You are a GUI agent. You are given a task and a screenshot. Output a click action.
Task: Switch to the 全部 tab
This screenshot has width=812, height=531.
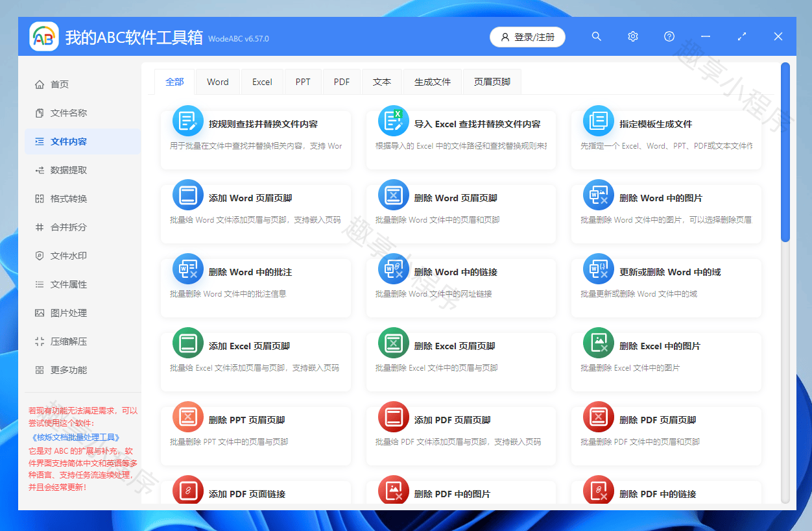(175, 82)
